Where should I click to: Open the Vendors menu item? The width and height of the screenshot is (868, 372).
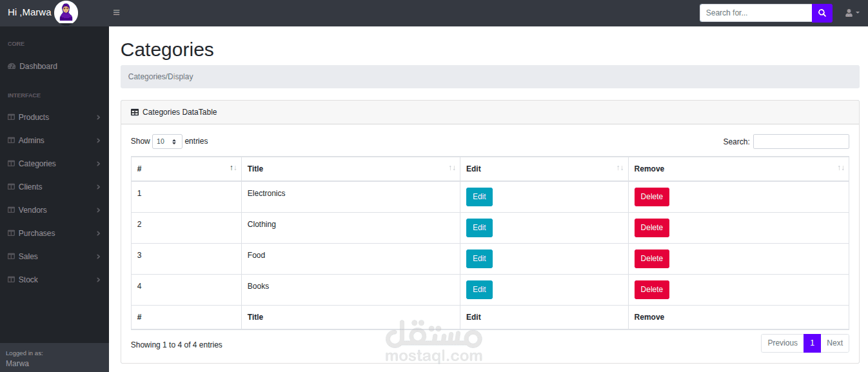pos(54,210)
